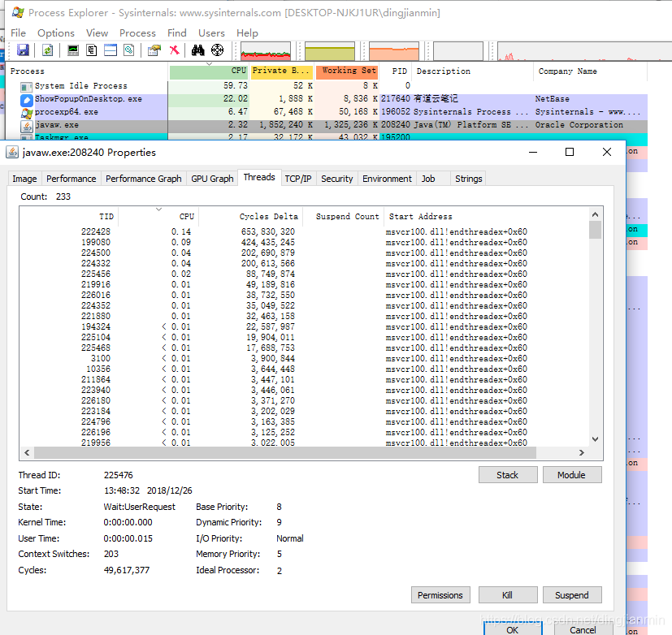Sort threads by the Cycles Delta column header
This screenshot has width=672, height=635.
(269, 217)
